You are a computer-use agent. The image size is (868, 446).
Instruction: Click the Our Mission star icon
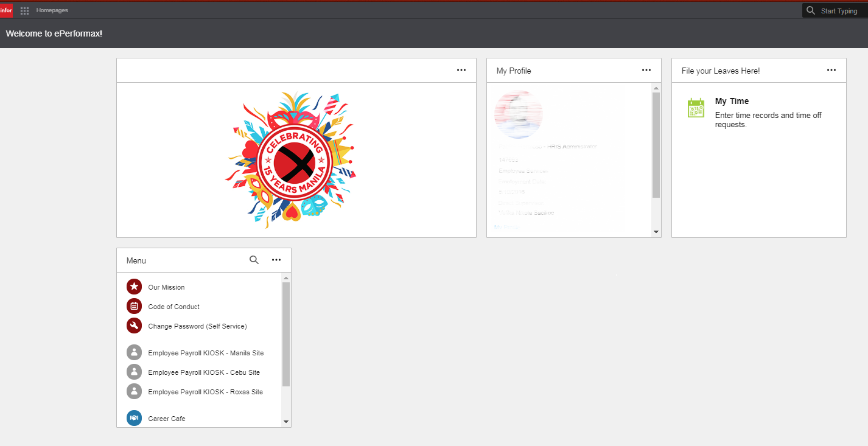(134, 287)
